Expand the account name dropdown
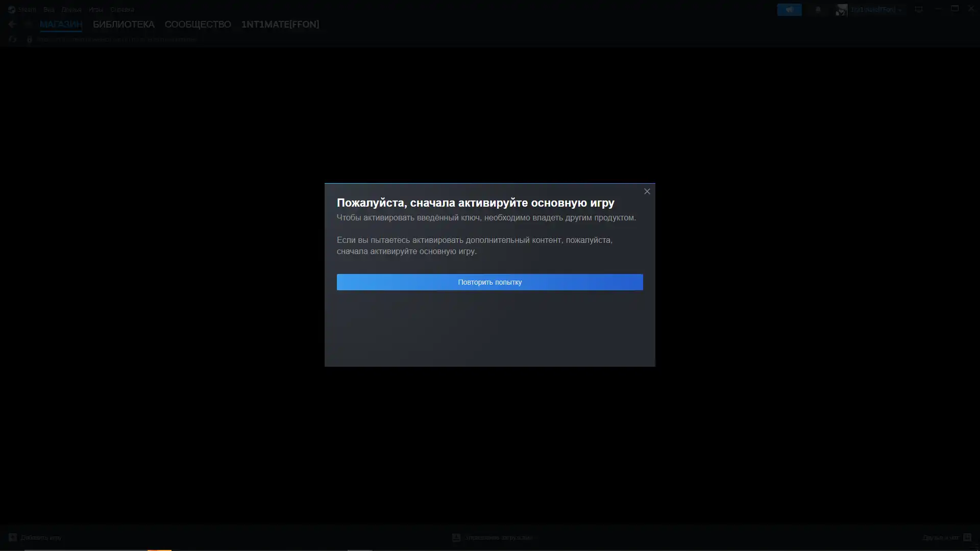980x551 pixels. [876, 10]
